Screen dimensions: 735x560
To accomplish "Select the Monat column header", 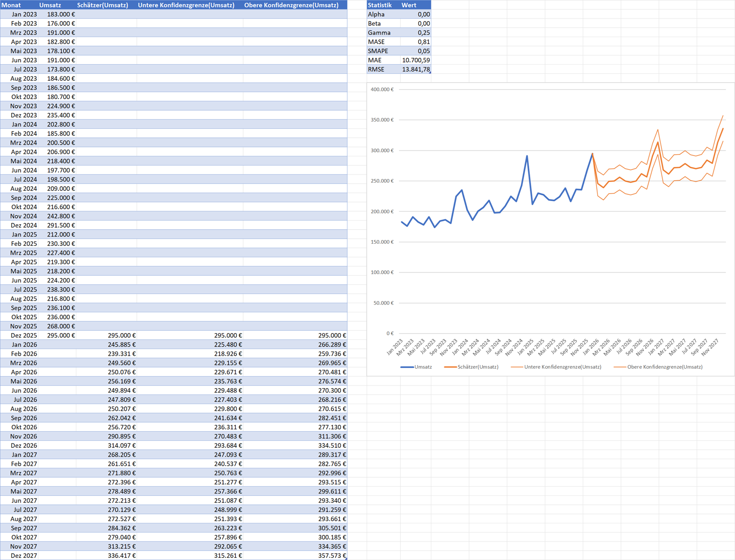I will point(19,5).
